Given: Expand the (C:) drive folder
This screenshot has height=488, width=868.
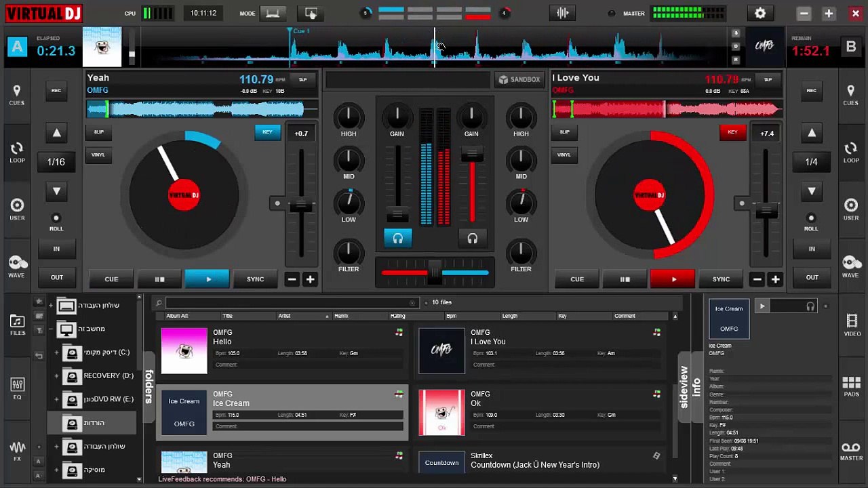Looking at the screenshot, I should click(56, 352).
